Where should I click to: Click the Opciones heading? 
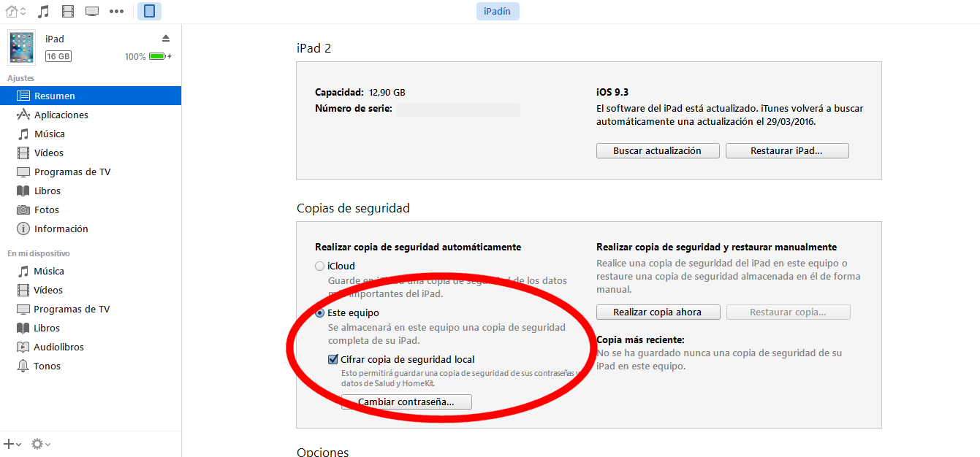click(322, 452)
